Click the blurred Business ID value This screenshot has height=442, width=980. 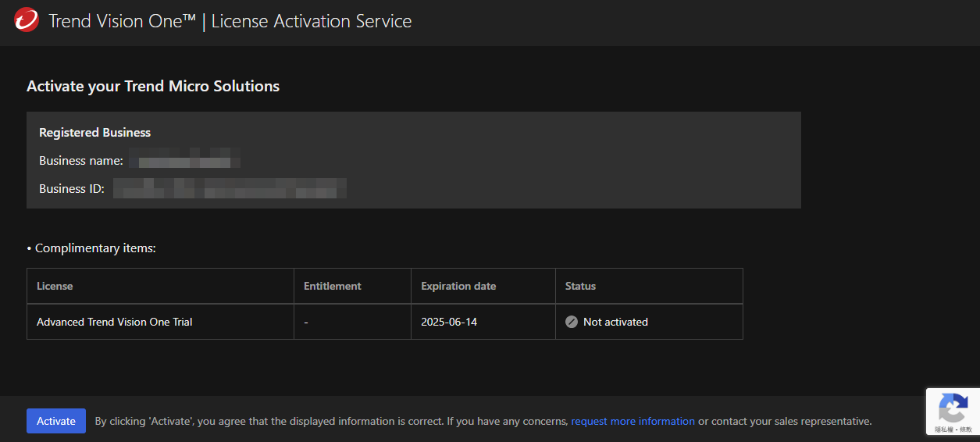[x=230, y=188]
